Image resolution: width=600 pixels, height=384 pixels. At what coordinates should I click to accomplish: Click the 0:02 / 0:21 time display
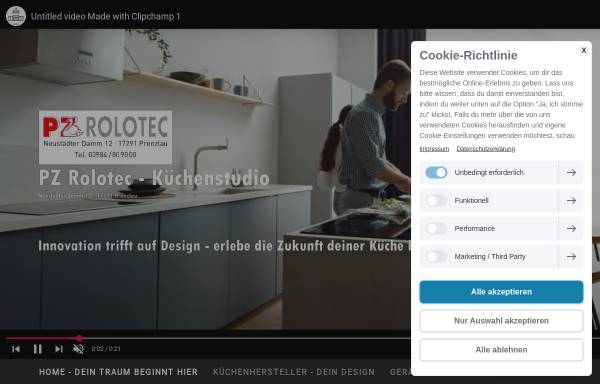pos(106,349)
